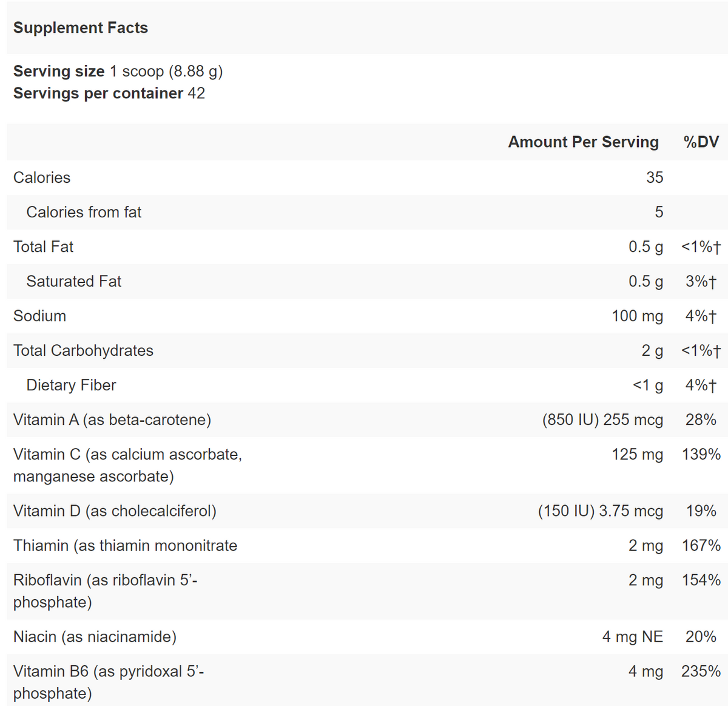Select the Calories from fat label
The width and height of the screenshot is (728, 706).
(84, 212)
